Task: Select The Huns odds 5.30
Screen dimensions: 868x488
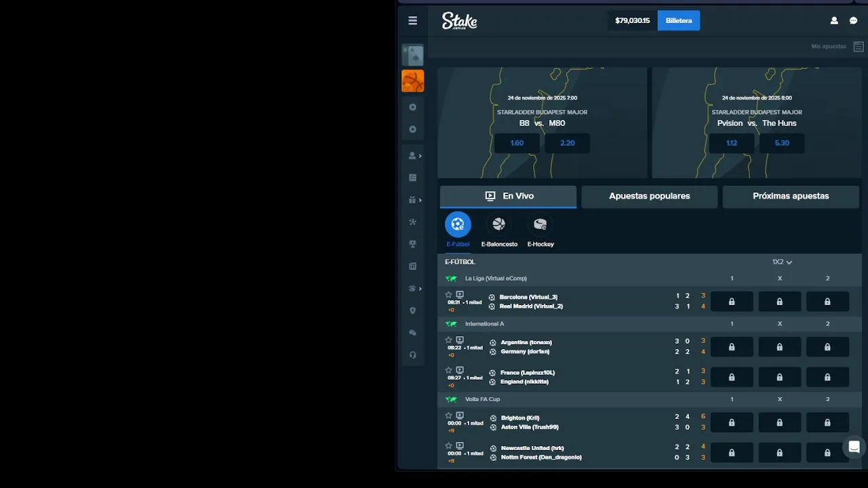Action: click(x=782, y=143)
